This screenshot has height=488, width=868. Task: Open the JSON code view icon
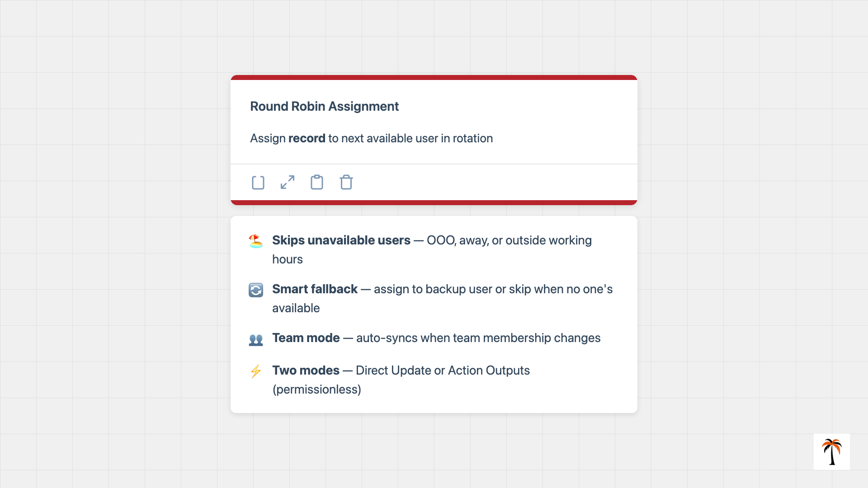click(x=258, y=183)
